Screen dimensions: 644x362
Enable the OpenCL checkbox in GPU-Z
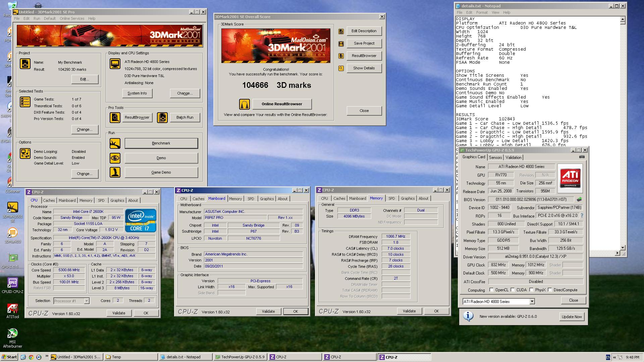[491, 290]
